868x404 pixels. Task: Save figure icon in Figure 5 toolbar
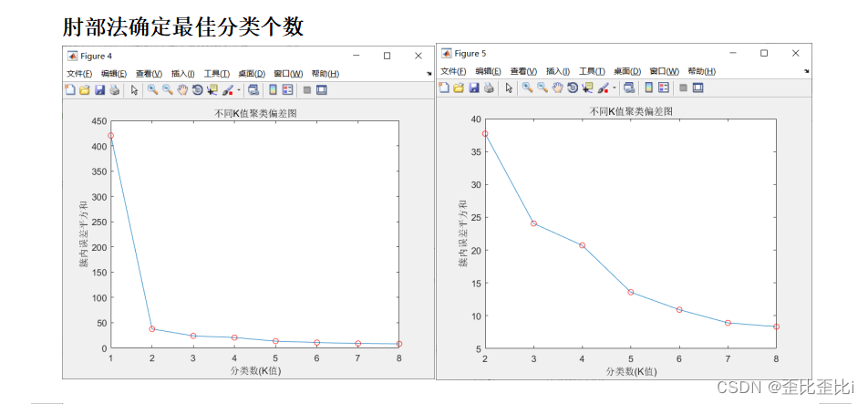[x=474, y=88]
